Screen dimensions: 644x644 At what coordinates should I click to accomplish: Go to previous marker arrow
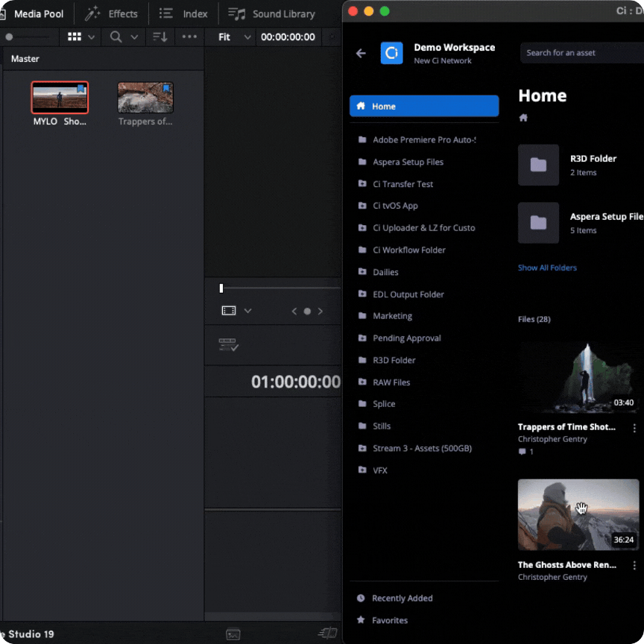[294, 312]
